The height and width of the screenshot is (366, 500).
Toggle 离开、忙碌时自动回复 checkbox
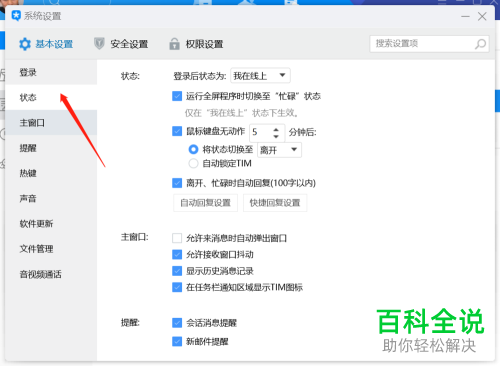[177, 183]
